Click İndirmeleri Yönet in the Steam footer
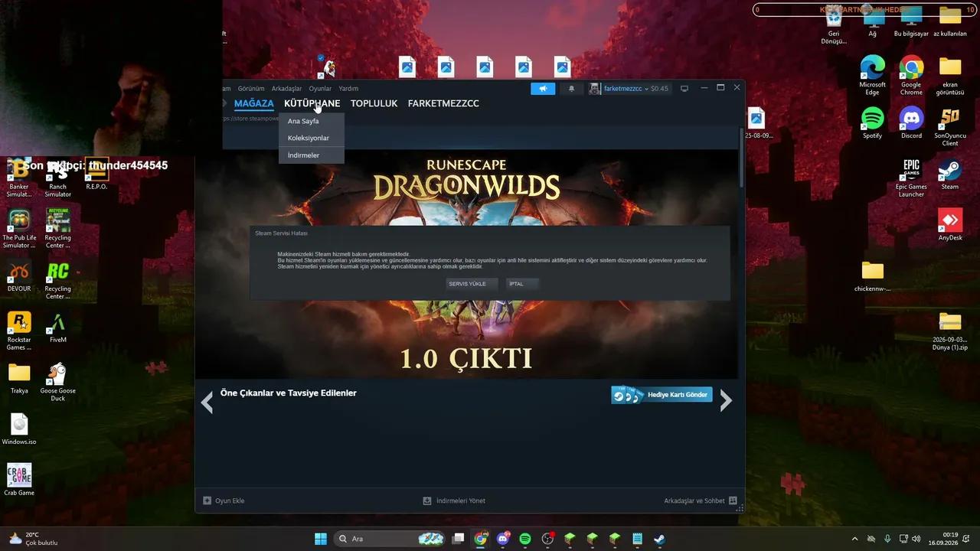The width and height of the screenshot is (980, 551). [x=454, y=500]
